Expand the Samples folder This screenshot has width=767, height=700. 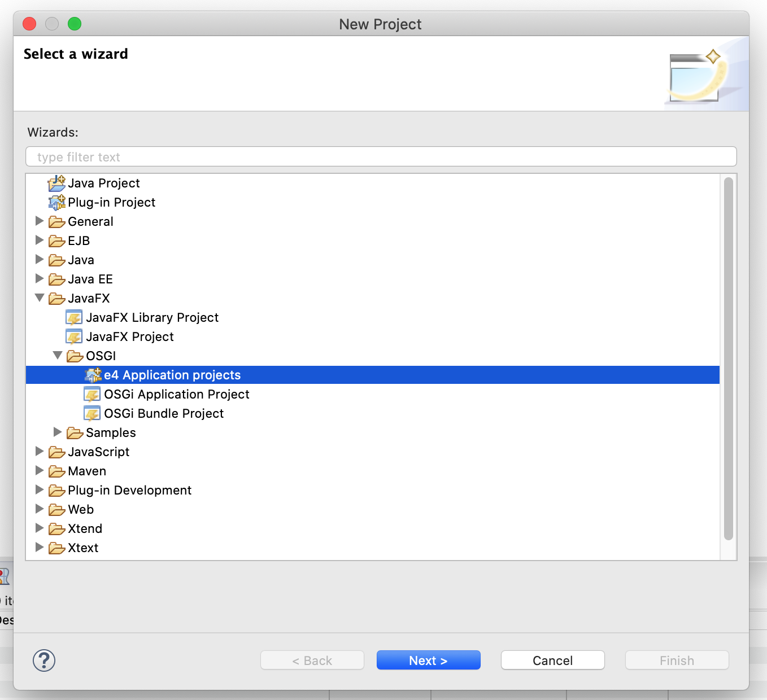[x=58, y=432]
